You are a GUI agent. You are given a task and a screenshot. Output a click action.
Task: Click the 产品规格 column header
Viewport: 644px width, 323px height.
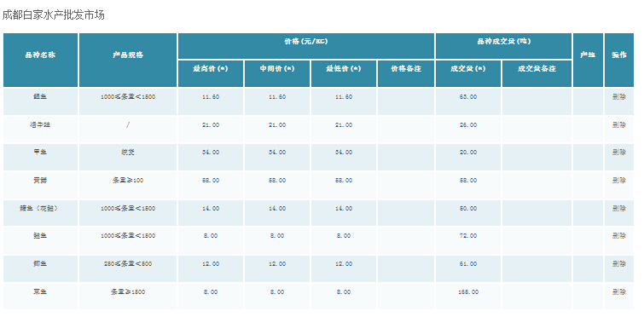[x=128, y=60]
